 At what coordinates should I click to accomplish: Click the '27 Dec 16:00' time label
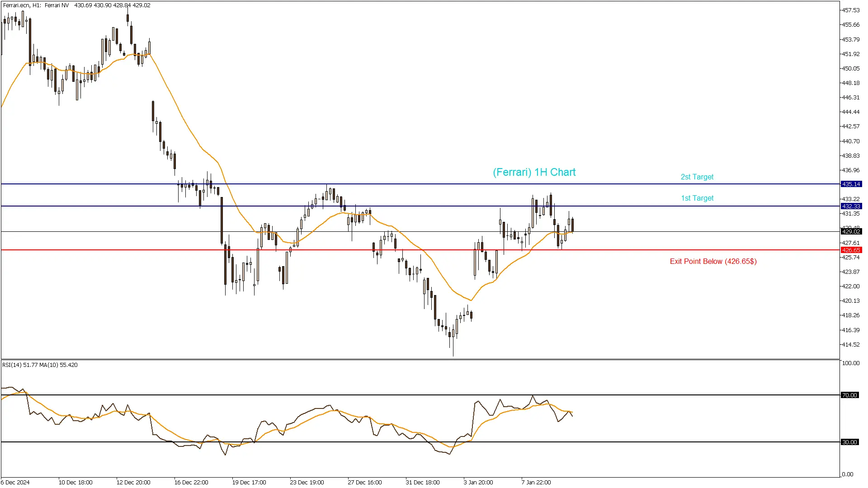(x=365, y=483)
